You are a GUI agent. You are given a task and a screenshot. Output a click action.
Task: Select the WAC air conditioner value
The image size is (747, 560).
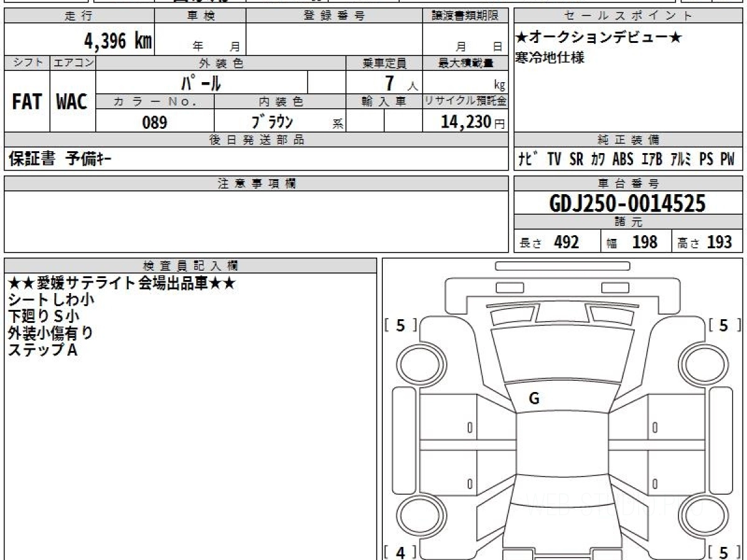coord(72,102)
